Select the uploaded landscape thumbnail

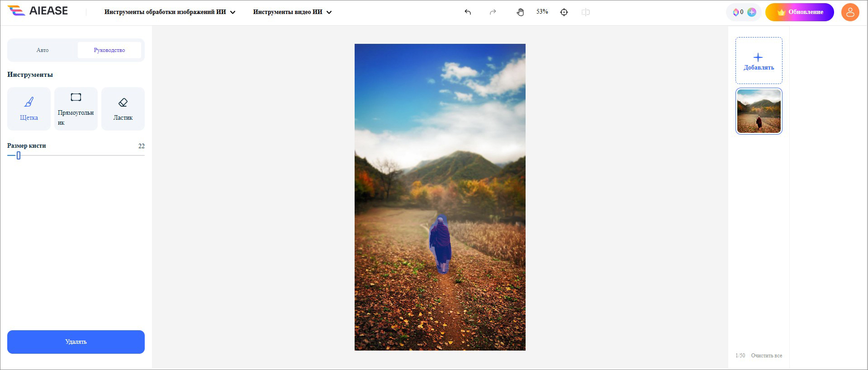coord(759,111)
